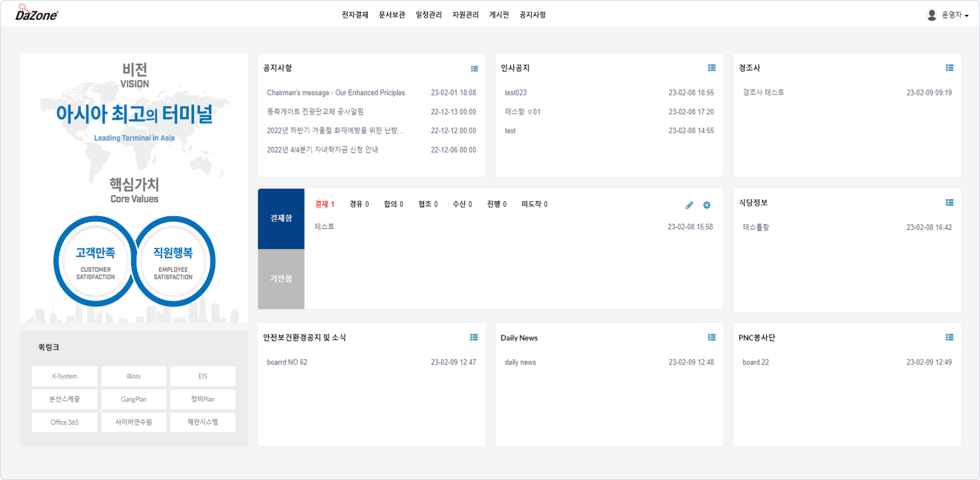Select the 결재 1 filter tab
The height and width of the screenshot is (480, 980).
pos(325,204)
